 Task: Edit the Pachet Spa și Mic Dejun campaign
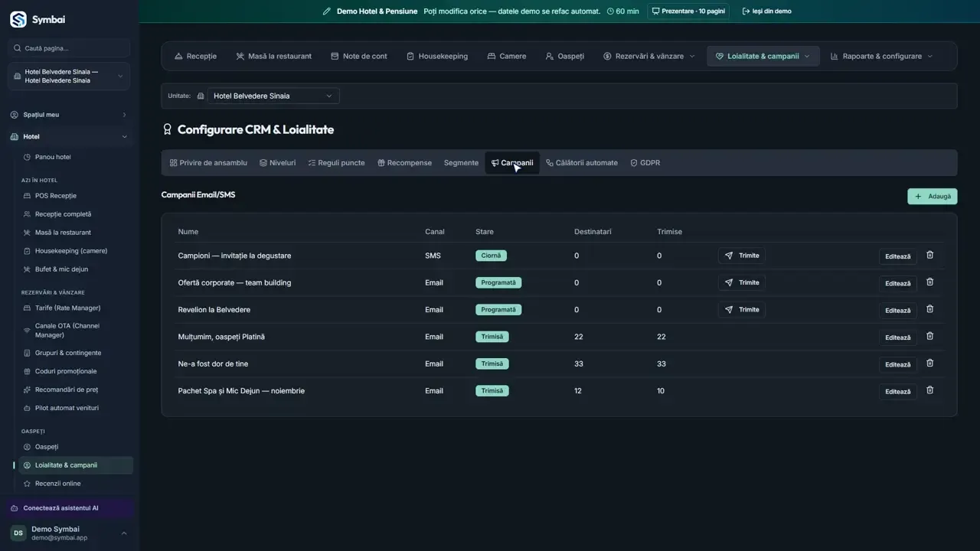(x=897, y=391)
